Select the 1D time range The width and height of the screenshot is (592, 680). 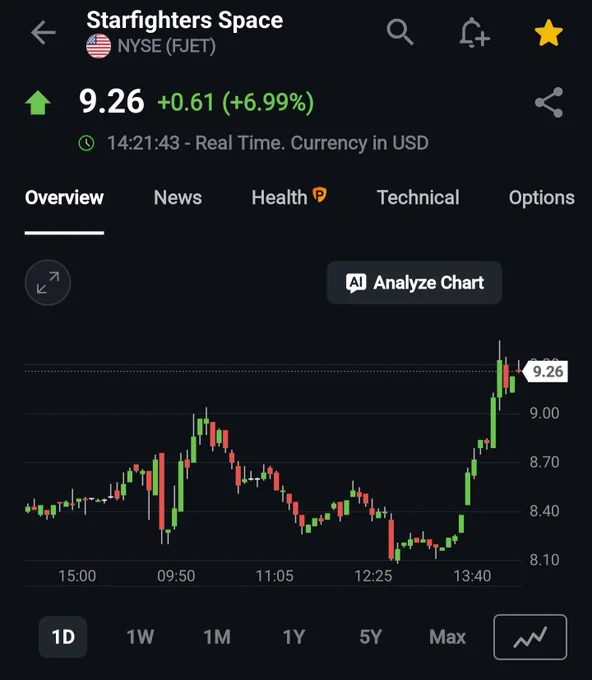[x=63, y=637]
